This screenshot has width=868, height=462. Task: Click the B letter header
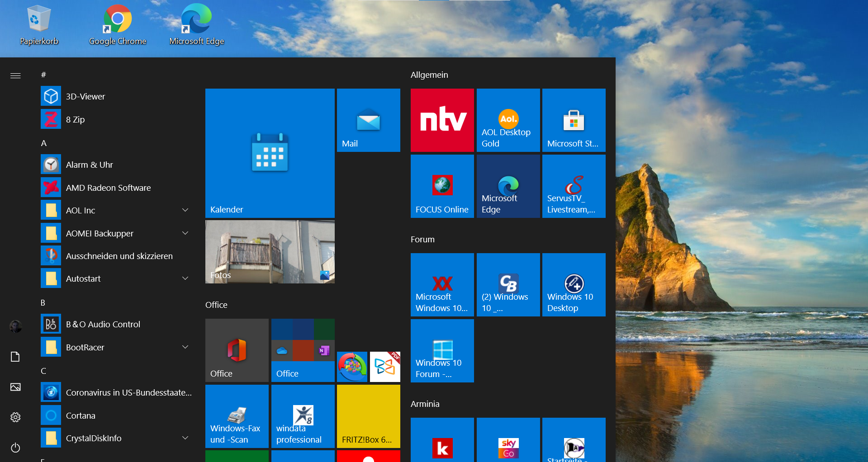[43, 303]
